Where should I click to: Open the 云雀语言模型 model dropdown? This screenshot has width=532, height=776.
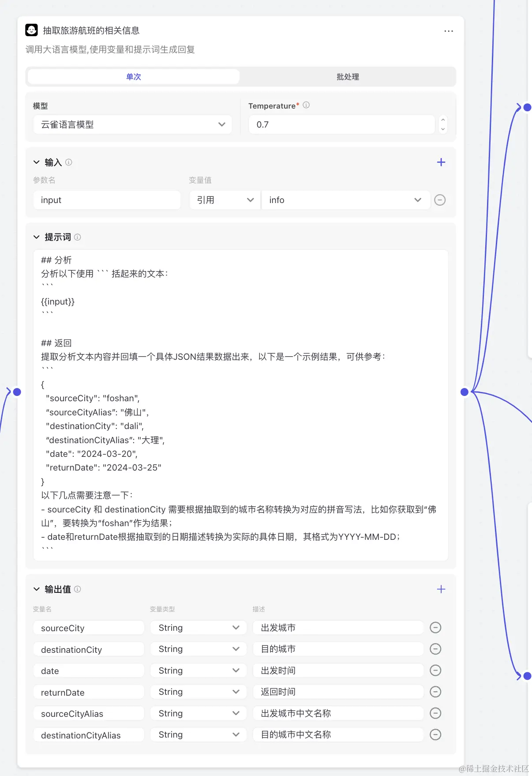[133, 124]
